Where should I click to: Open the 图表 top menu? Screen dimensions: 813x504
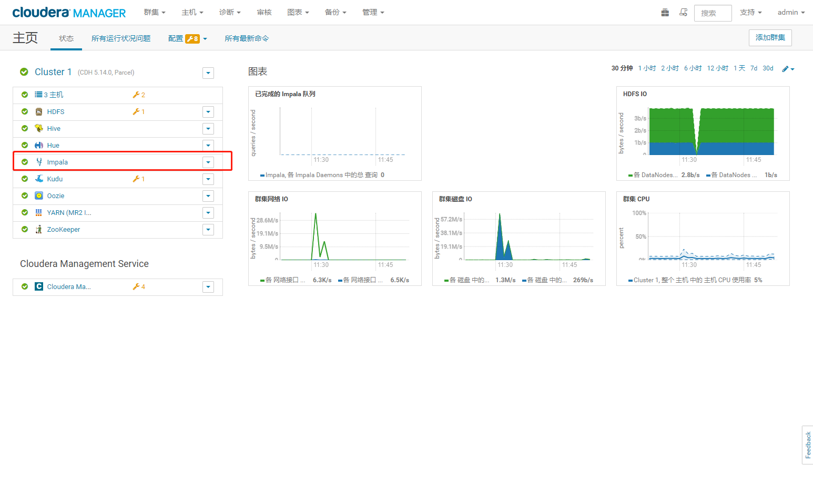(298, 12)
